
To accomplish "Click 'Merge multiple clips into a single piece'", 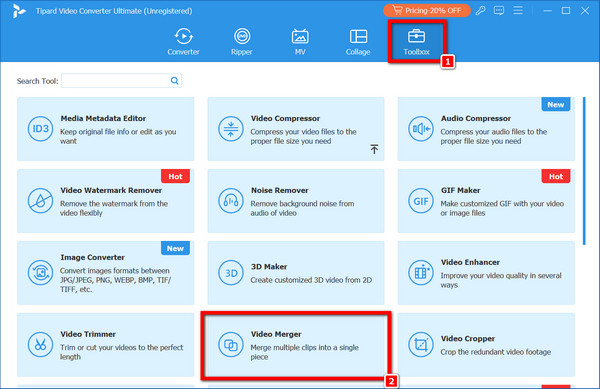I will coord(305,352).
